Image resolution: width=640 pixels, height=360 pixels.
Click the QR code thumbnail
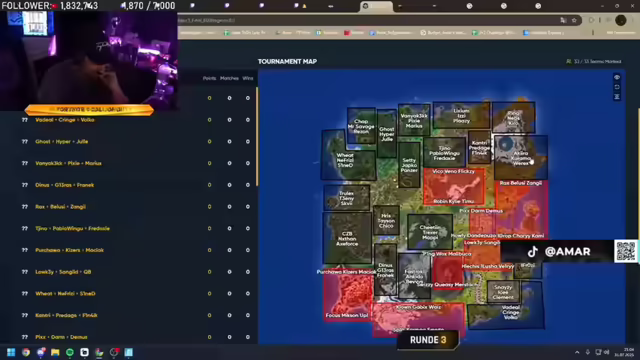pyautogui.click(x=626, y=251)
